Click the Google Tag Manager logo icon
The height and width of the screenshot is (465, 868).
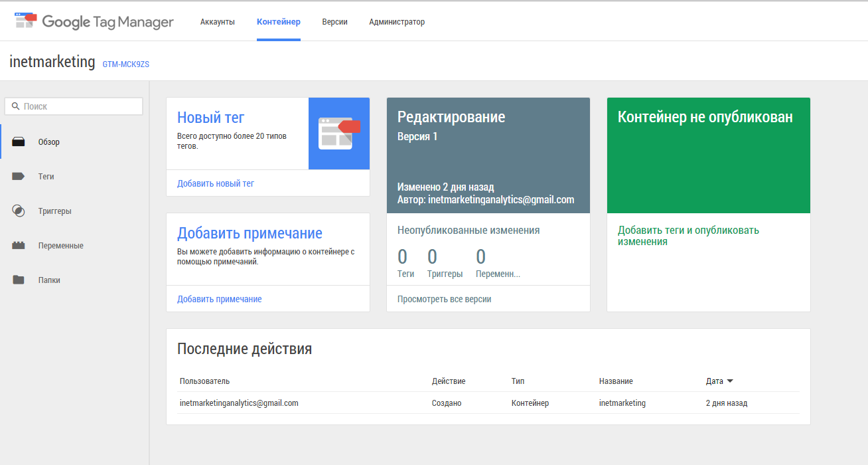click(26, 21)
